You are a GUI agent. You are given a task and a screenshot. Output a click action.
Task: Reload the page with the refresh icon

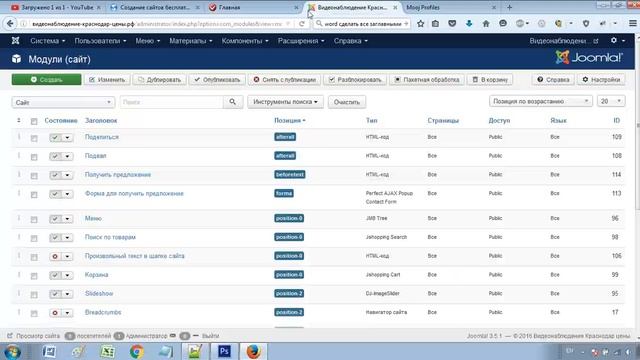[302, 24]
